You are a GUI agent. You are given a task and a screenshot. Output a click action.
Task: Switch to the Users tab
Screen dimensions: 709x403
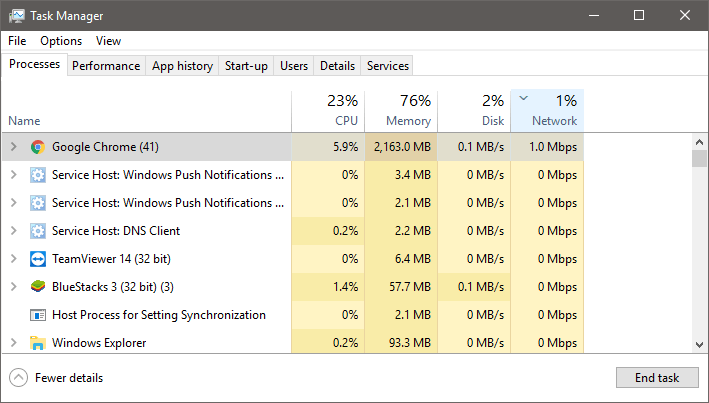tap(294, 66)
